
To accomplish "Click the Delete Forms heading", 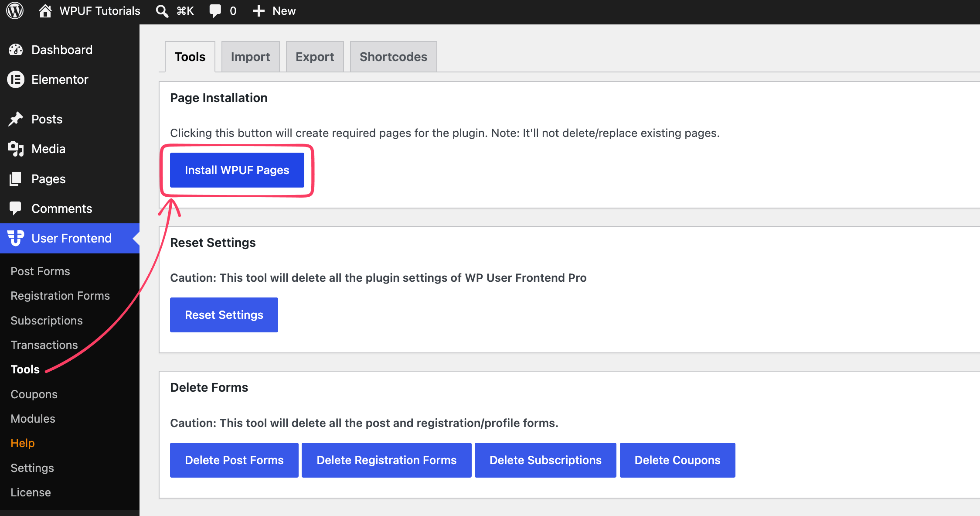I will point(209,387).
